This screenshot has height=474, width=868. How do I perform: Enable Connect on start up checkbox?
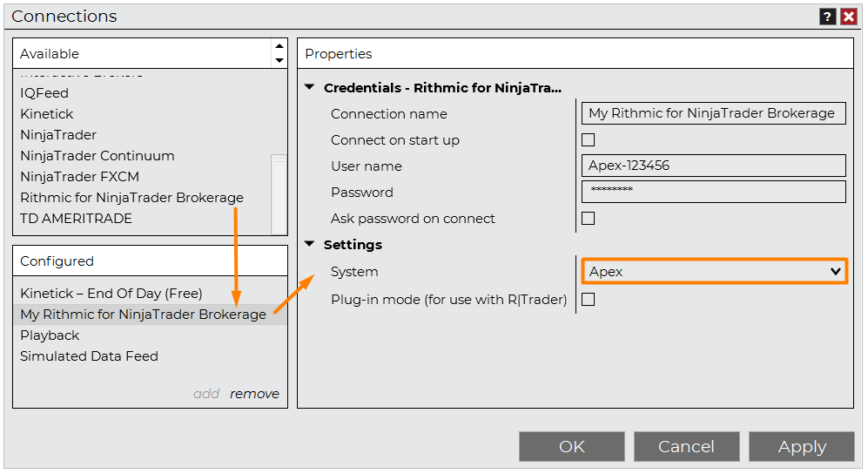pos(588,140)
